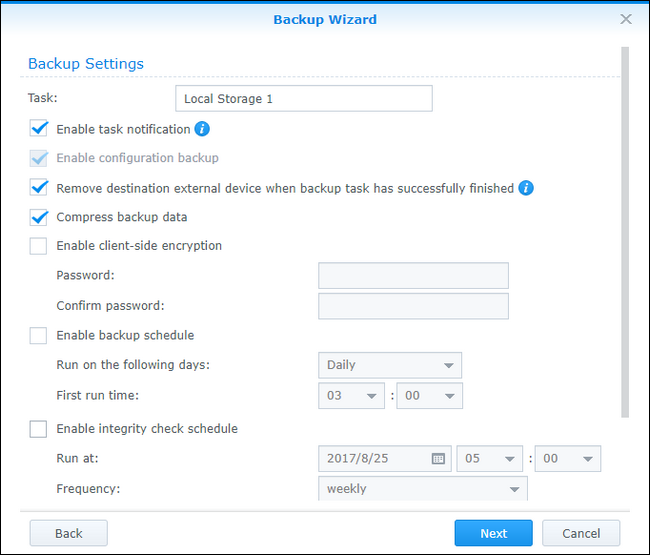Uncheck Remove destination external device option

(x=39, y=188)
